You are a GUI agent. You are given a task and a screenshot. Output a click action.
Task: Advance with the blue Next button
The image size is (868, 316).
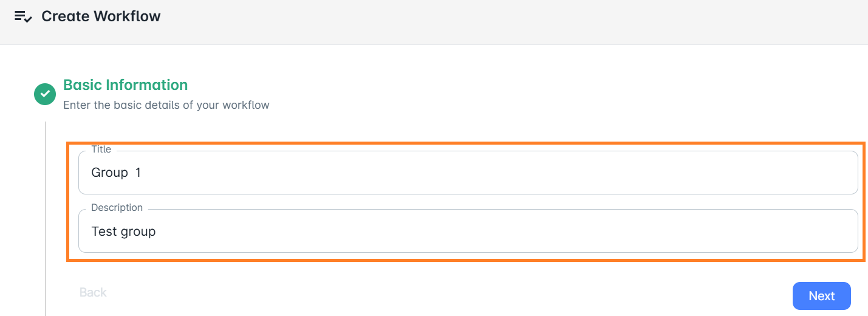pos(821,296)
